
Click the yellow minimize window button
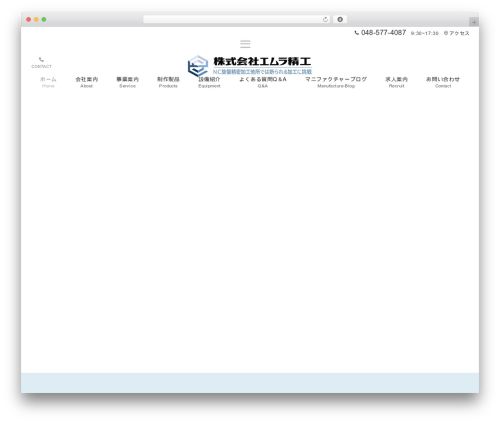[x=36, y=20]
